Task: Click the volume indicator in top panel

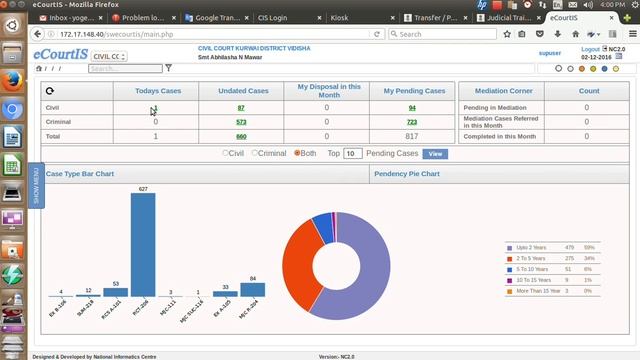Action: (x=588, y=4)
